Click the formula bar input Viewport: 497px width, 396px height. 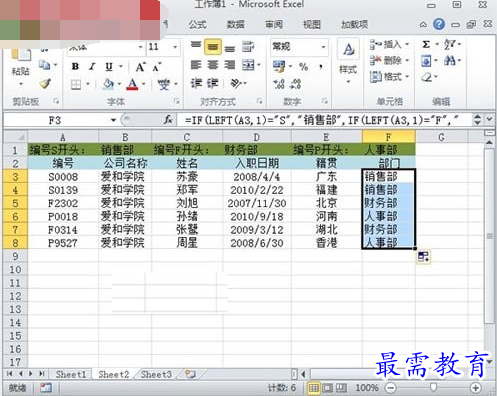tap(323, 120)
